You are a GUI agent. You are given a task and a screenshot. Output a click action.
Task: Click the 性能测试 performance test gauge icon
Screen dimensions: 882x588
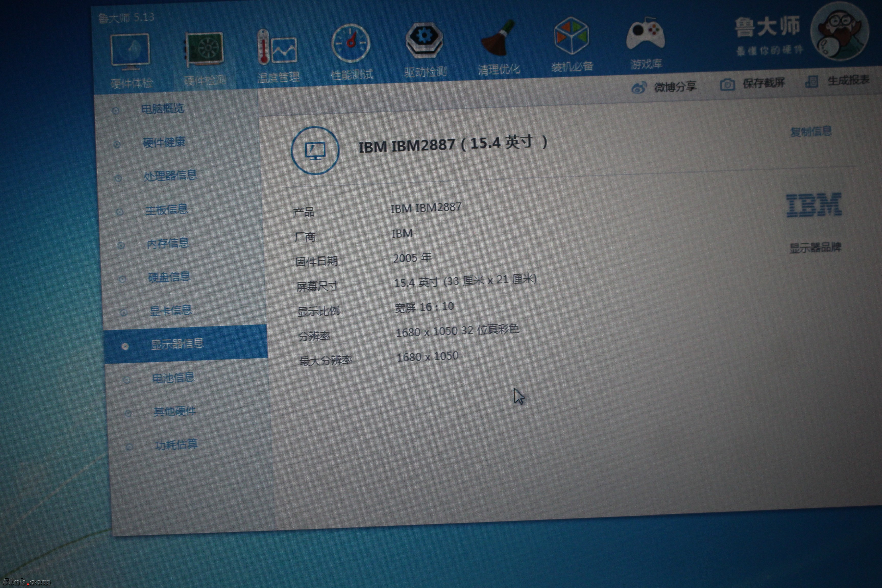click(x=351, y=43)
